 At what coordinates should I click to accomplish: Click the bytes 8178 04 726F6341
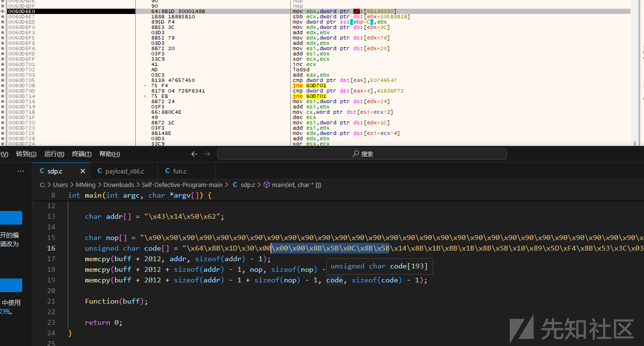tap(178, 91)
